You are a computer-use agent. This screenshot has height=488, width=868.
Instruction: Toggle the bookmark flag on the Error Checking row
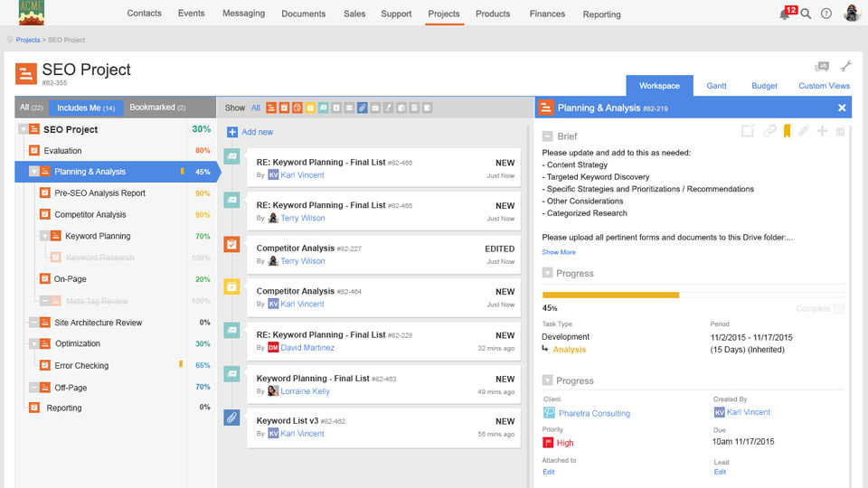click(x=181, y=364)
